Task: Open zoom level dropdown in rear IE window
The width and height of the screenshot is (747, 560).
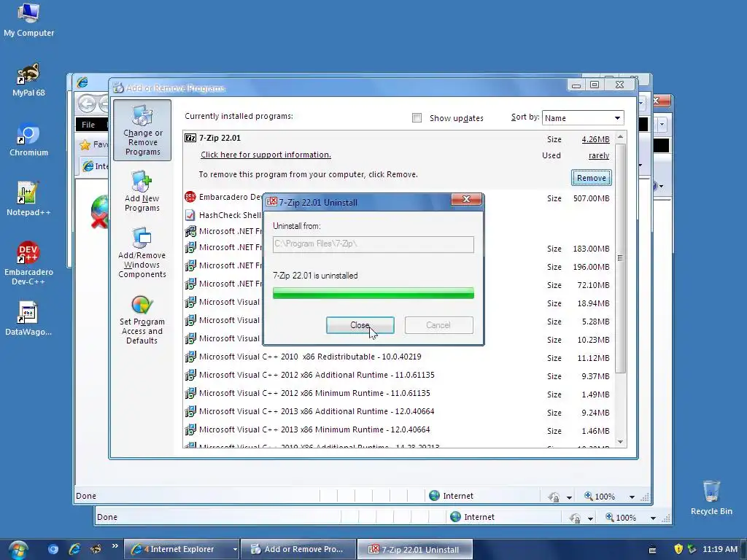Action: 653,518
